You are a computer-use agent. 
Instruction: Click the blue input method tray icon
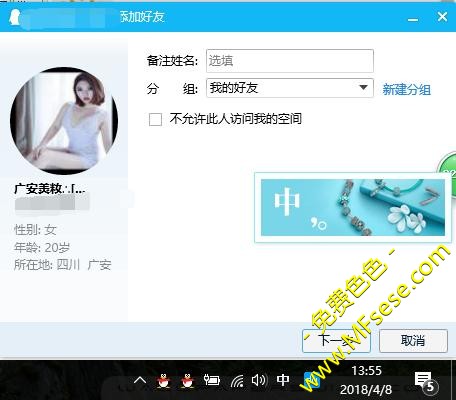(x=312, y=381)
